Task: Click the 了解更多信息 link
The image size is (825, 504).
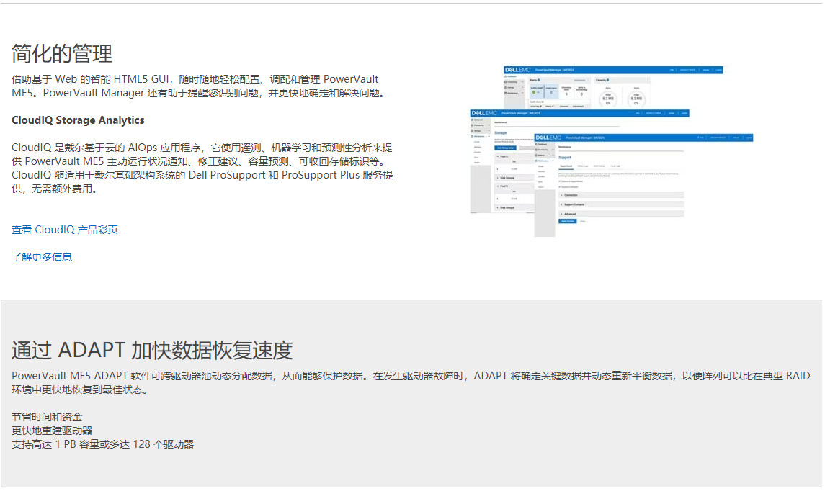Action: 42,257
